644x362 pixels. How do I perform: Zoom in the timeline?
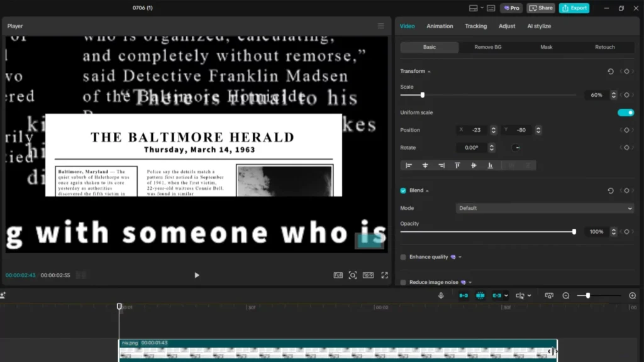tap(633, 295)
